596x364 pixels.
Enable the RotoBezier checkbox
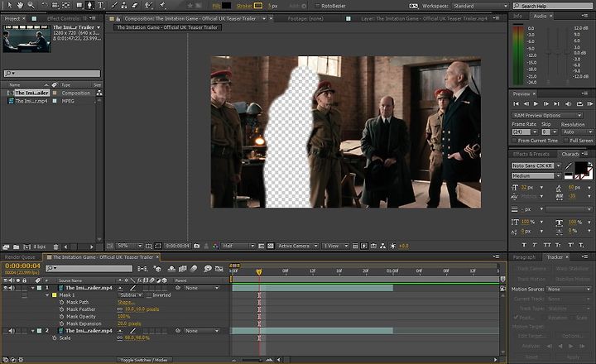(x=317, y=6)
